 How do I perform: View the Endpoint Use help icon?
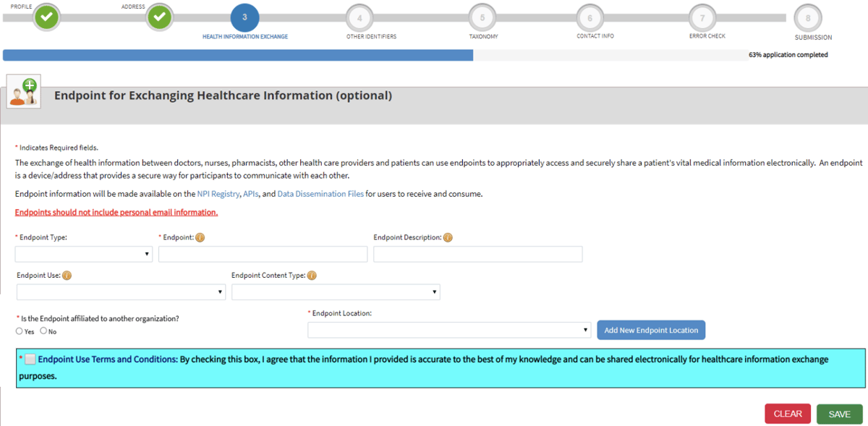click(x=66, y=275)
